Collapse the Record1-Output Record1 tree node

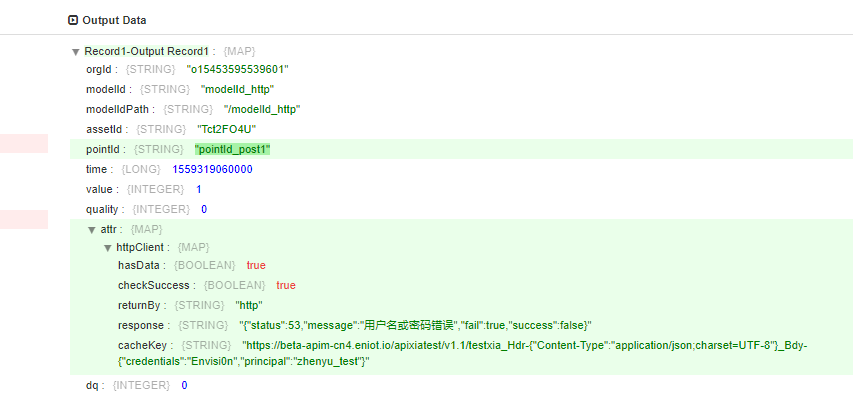(x=75, y=51)
